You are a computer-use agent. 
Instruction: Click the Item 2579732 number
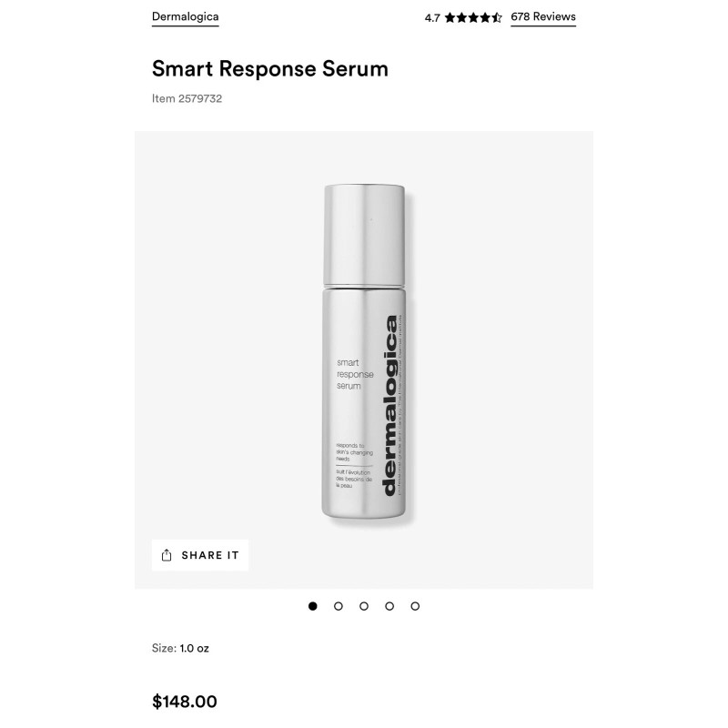point(187,98)
